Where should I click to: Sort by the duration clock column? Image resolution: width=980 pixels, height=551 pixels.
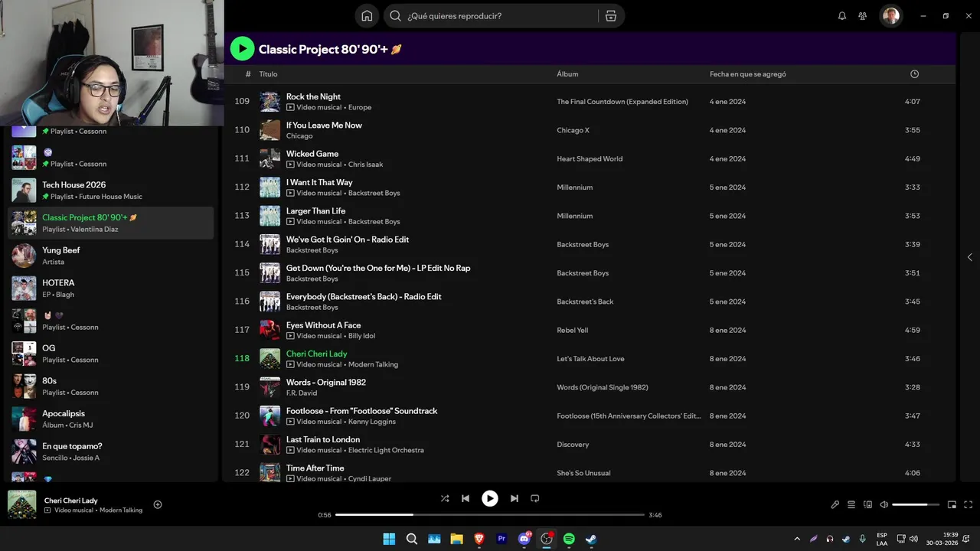point(914,74)
